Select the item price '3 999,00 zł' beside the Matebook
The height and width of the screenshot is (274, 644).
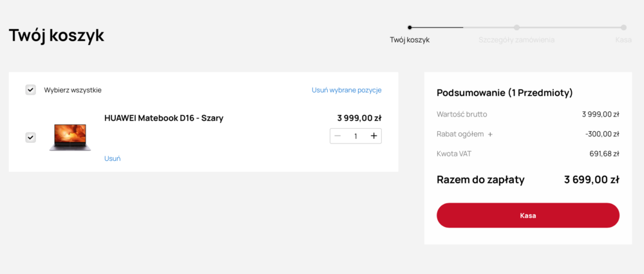tap(359, 118)
